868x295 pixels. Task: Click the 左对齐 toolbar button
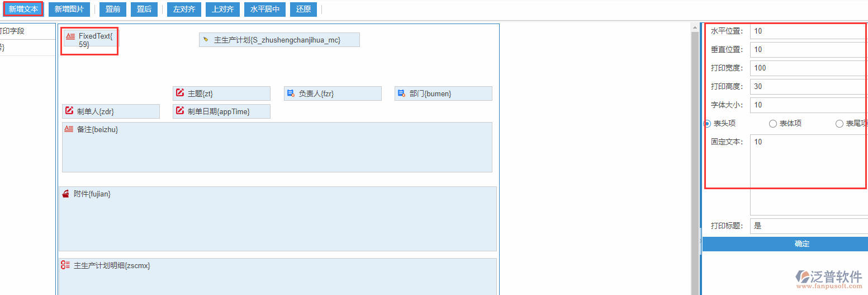click(x=184, y=10)
